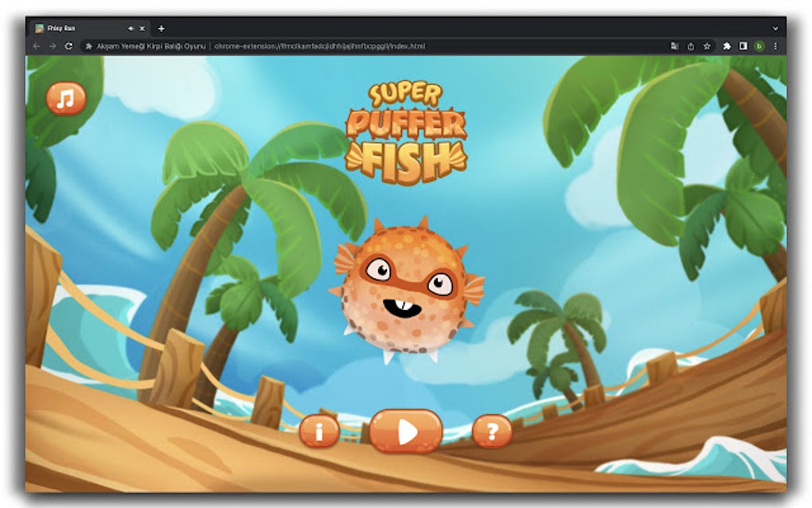This screenshot has height=508, width=812.
Task: Open the browser side panel icon
Action: click(x=743, y=46)
